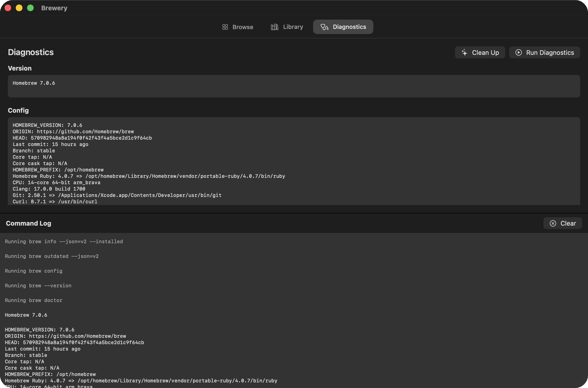The height and width of the screenshot is (388, 588).
Task: Click the Library books icon
Action: (x=274, y=27)
